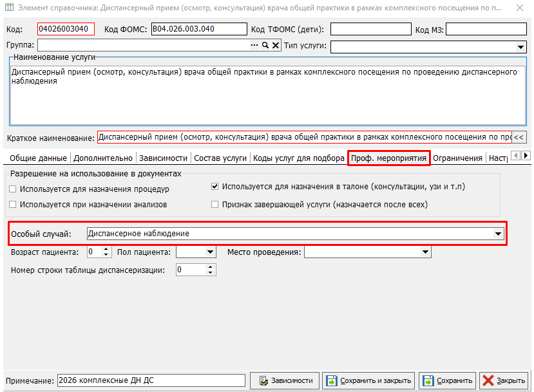Screen dimensions: 534x392
Task: Clear the Группа field with X icon
Action: point(276,45)
